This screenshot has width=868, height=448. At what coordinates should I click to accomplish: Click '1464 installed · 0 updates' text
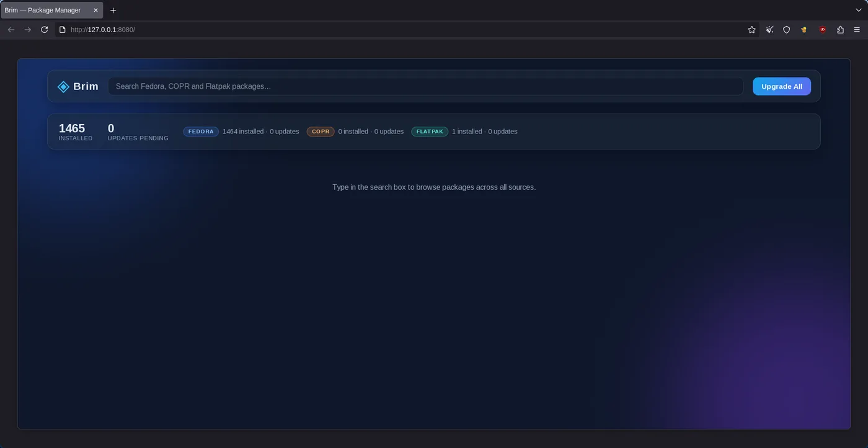tap(261, 132)
